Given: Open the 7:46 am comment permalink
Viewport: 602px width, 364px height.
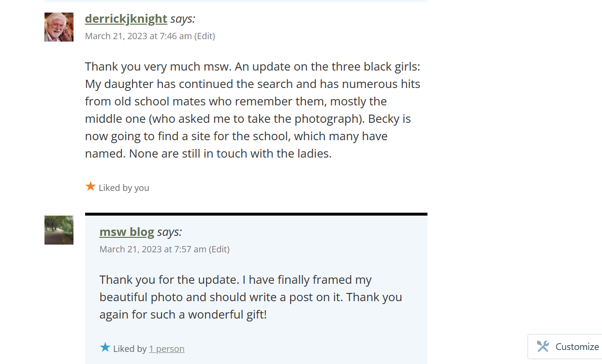Looking at the screenshot, I should point(138,36).
